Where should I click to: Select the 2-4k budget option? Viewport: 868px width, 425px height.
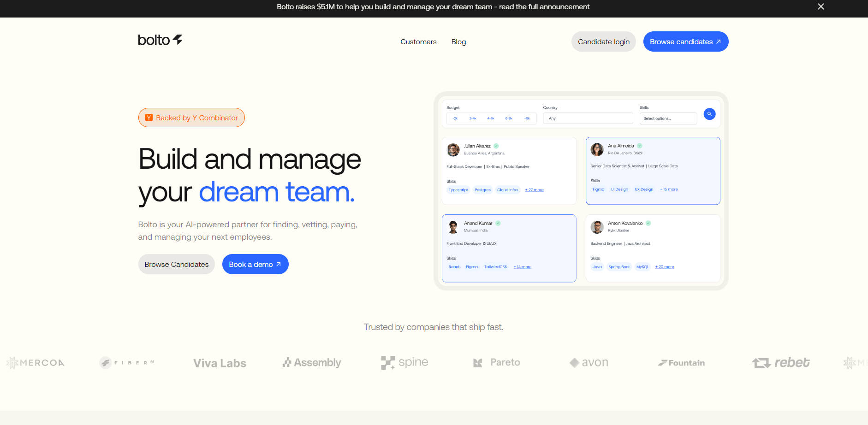click(473, 118)
